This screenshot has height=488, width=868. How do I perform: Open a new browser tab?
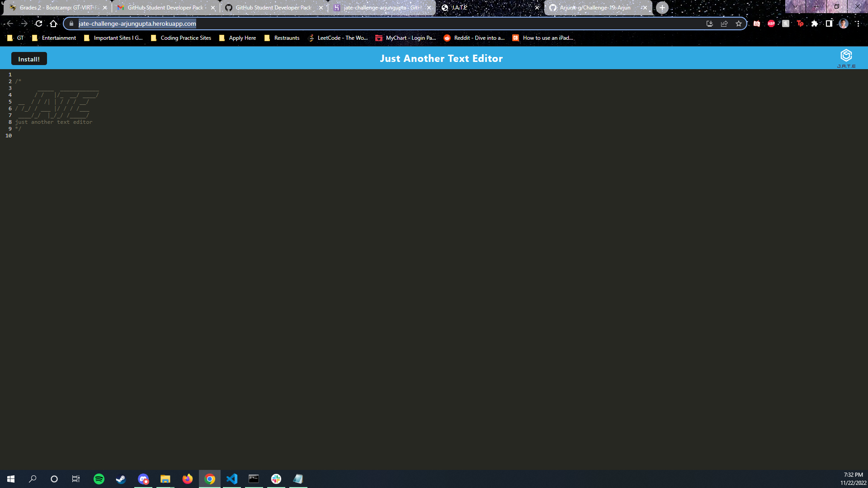coord(662,8)
